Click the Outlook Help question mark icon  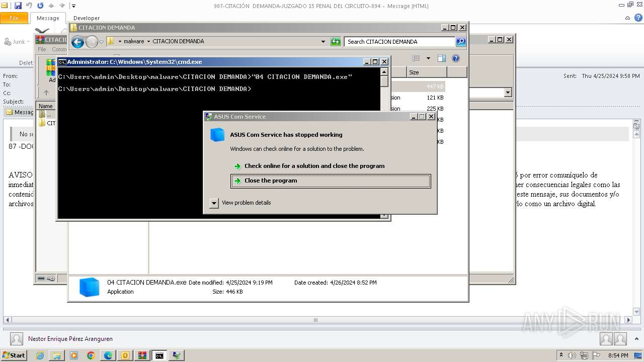coord(638,18)
